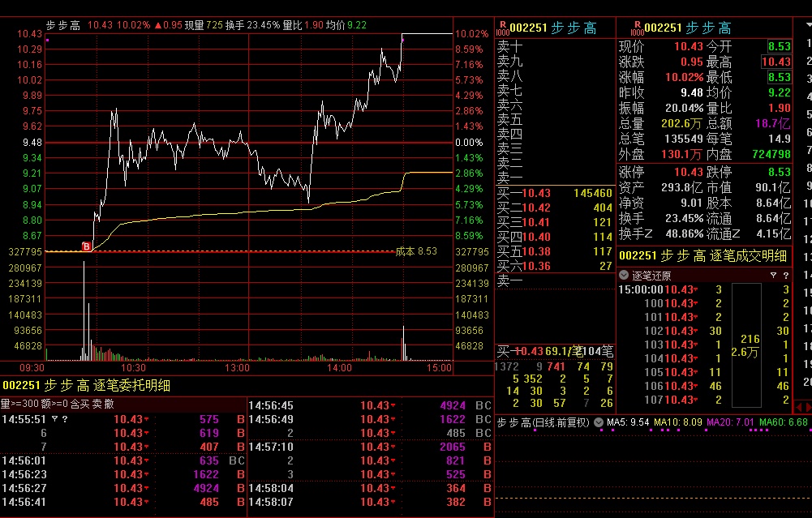Click 换手 23.45% above the chart
This screenshot has height=518, width=812.
coord(253,25)
